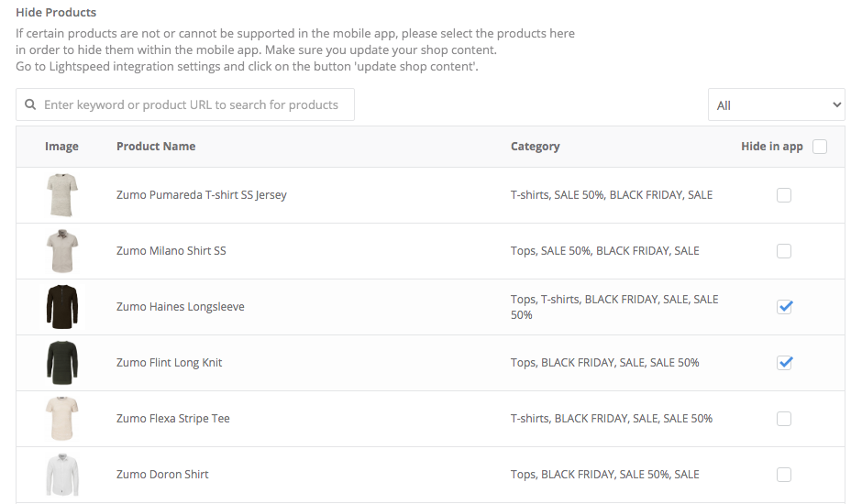Click the Zumo Doron Shirt product name
Screen dimensions: 862x504
click(162, 475)
